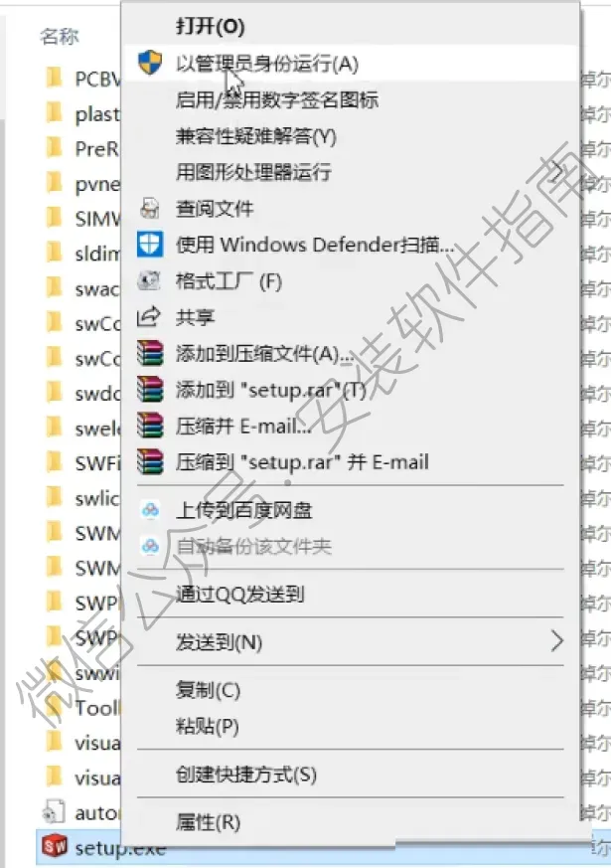Image resolution: width=611 pixels, height=868 pixels.
Task: Select 复制(C) in the context menu
Action: click(x=208, y=690)
